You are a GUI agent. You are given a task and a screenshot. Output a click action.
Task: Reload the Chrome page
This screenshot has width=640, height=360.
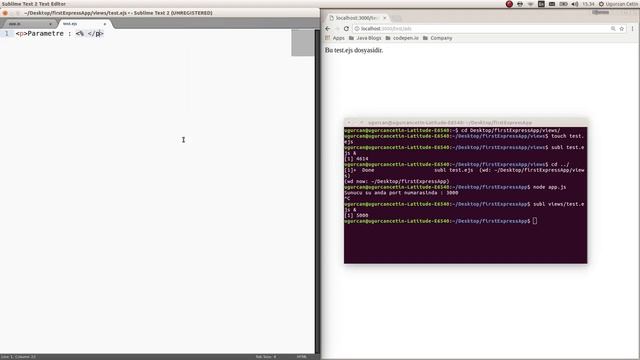(346, 29)
